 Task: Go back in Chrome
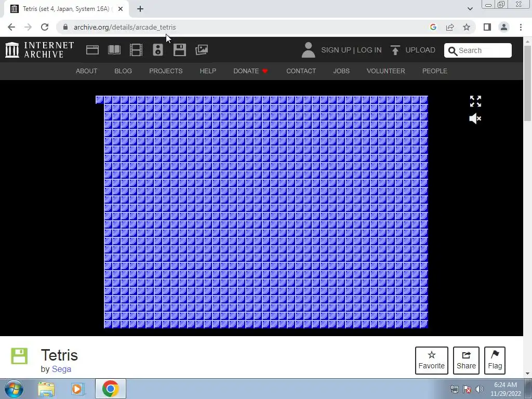tap(11, 27)
